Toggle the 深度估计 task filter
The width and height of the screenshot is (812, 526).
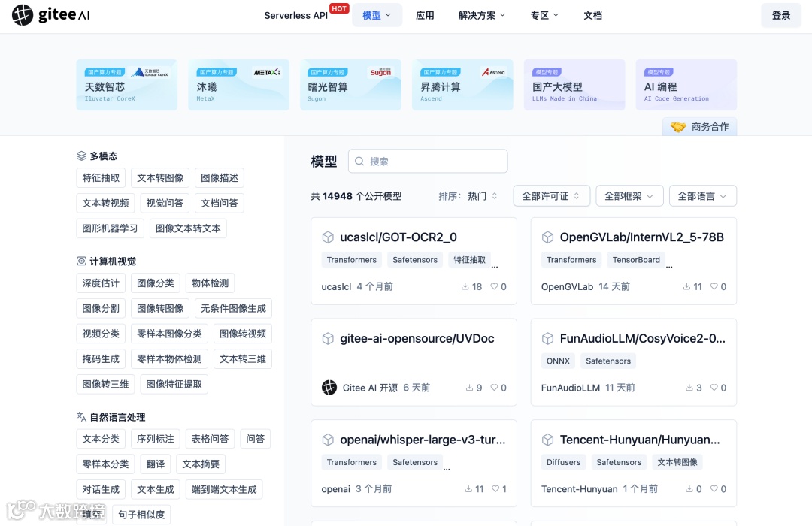point(101,283)
